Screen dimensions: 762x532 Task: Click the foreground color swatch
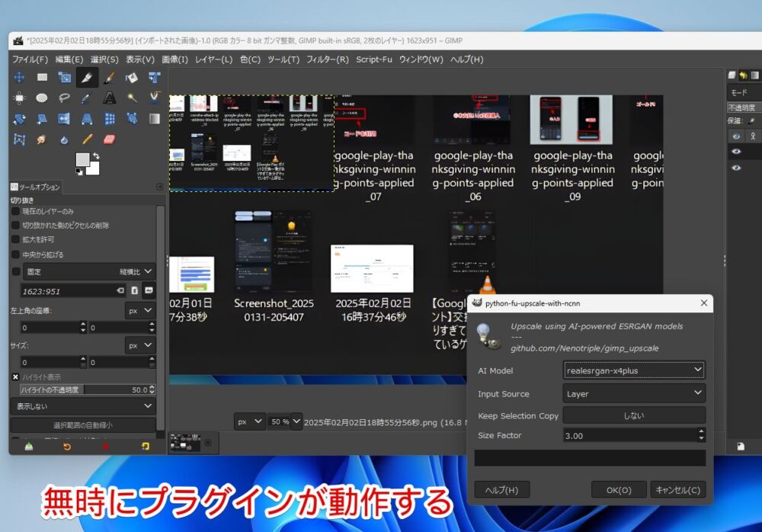[x=82, y=159]
